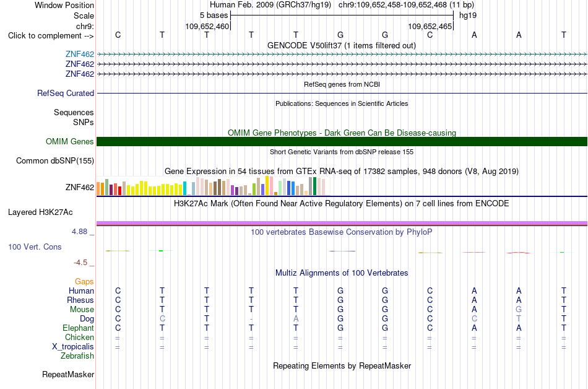Click the -4.5 PhyloP lower limit value

click(80, 263)
